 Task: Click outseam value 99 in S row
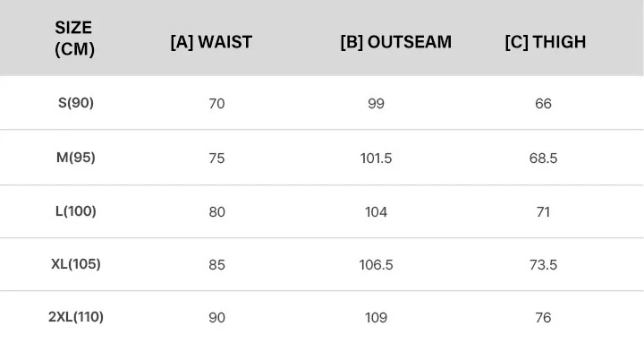pos(377,104)
